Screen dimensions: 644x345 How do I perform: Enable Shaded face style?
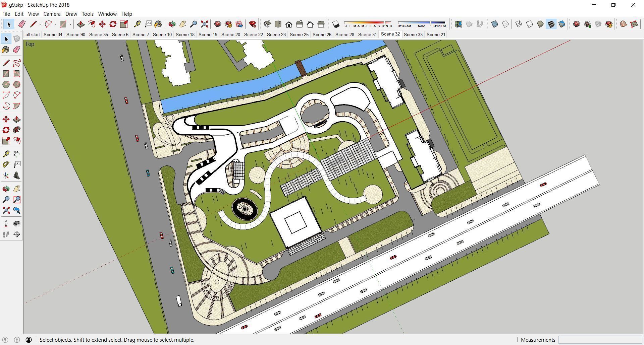540,24
